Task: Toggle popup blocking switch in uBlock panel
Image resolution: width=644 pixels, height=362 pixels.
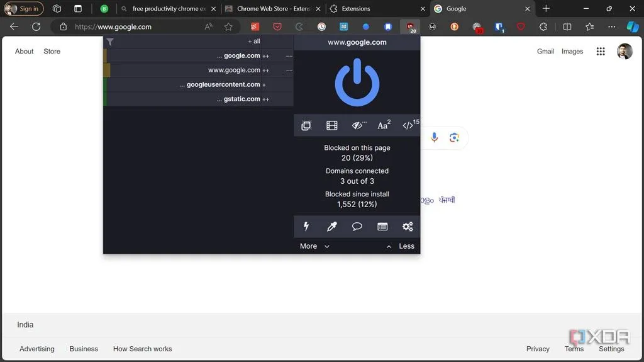Action: click(306, 125)
